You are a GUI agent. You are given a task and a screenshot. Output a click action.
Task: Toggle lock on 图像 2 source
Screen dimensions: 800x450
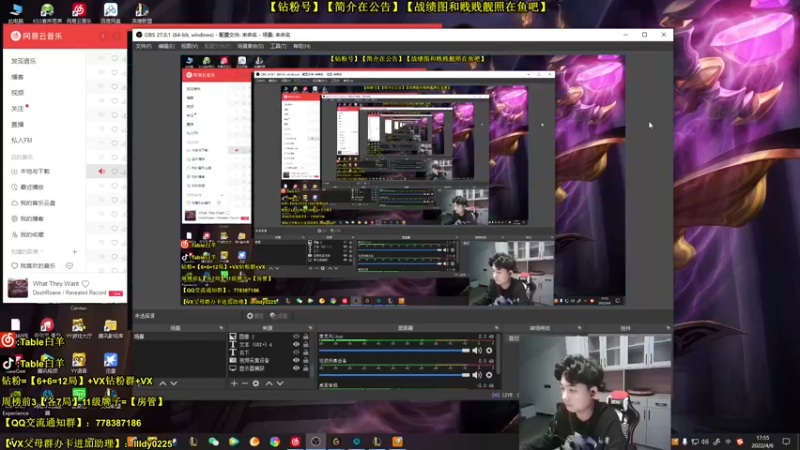306,337
